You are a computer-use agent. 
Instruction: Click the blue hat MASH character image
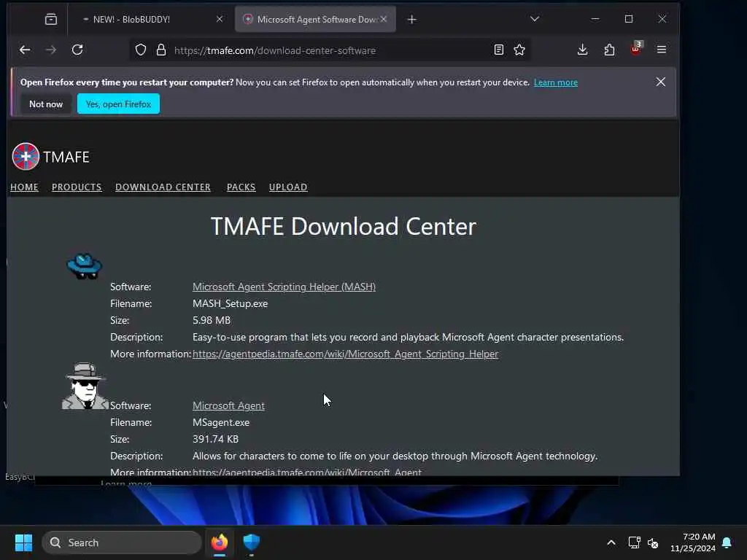(x=85, y=265)
